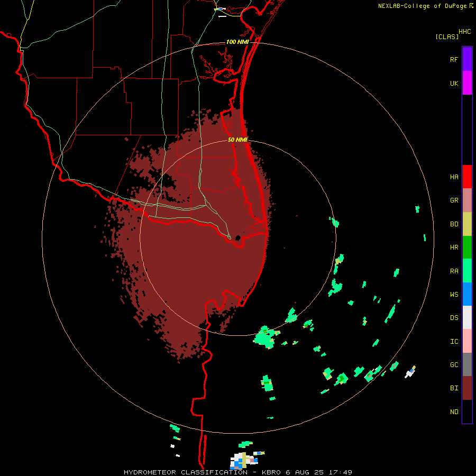Click the UK magenta legend swatch
Viewport: 476px width, 476px height.
click(x=467, y=83)
